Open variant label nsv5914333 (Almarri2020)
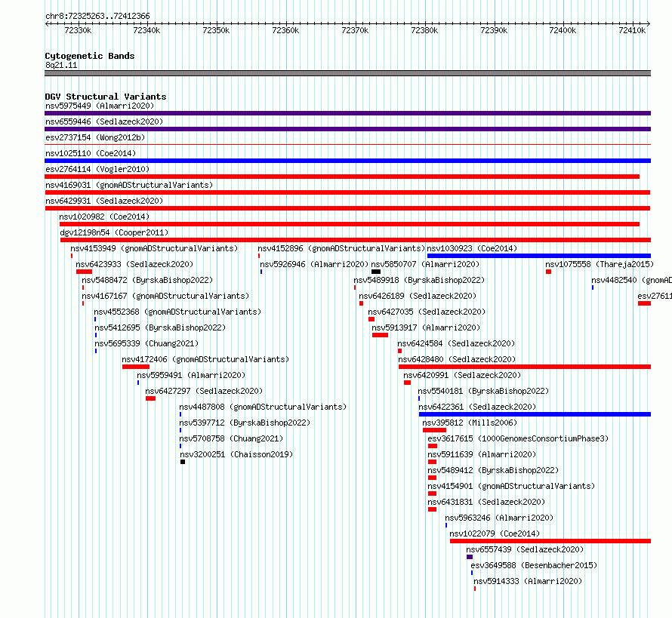The image size is (672, 618). coord(528,581)
